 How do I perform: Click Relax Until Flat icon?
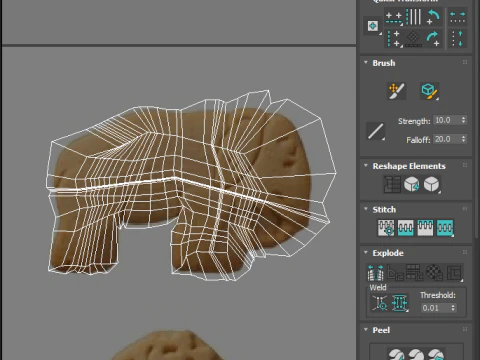(x=412, y=184)
